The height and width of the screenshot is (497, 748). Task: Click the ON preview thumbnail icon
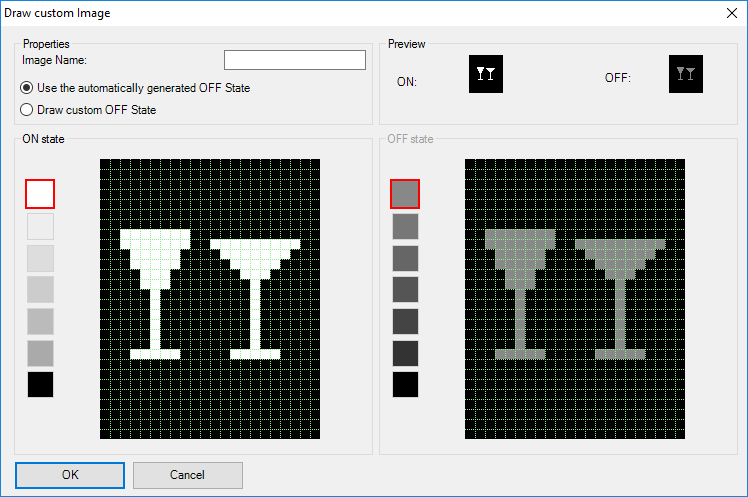(x=486, y=75)
